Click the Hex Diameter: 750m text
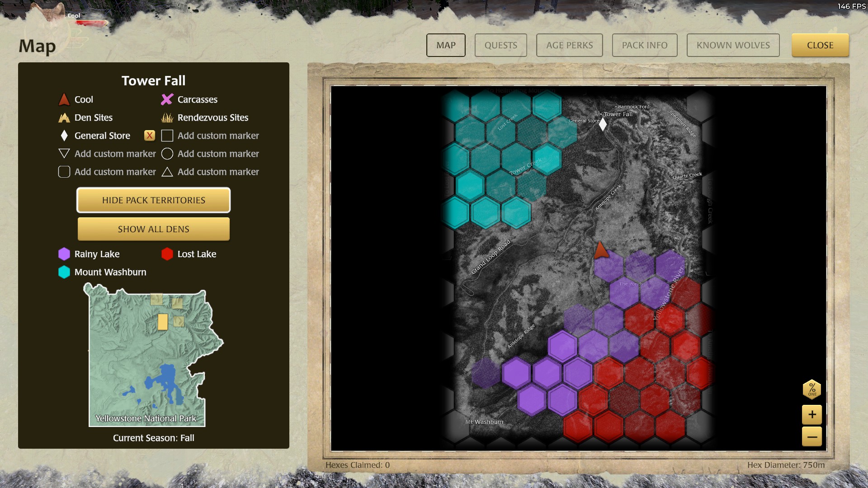 click(x=786, y=465)
